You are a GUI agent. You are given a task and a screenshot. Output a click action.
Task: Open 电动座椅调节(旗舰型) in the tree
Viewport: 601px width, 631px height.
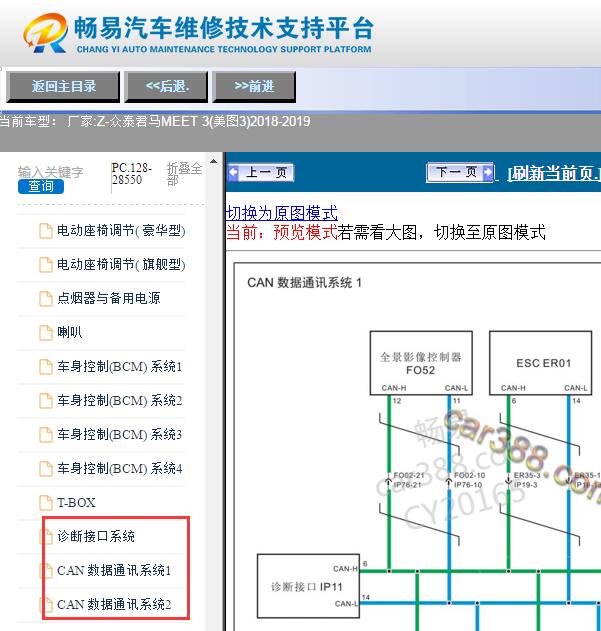(121, 264)
